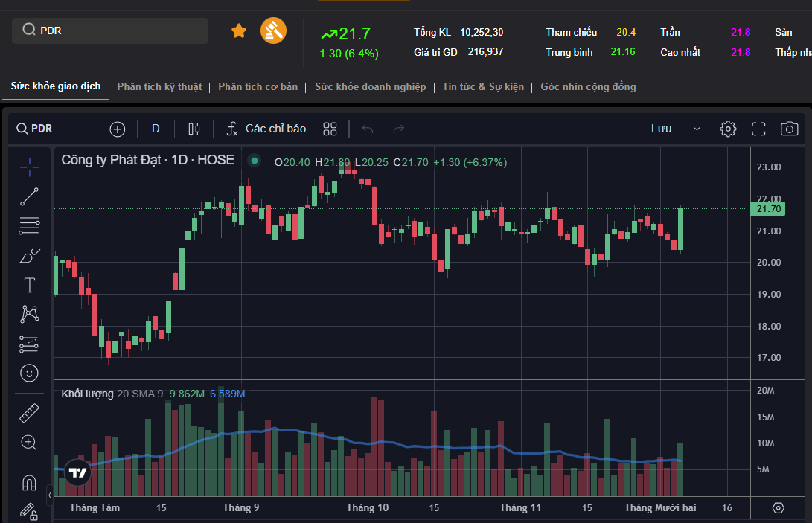Pick the brush drawing tool

[29, 256]
